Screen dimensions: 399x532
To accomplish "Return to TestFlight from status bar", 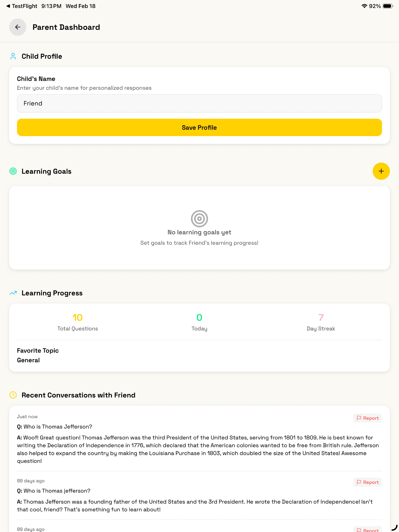I will coord(22,6).
